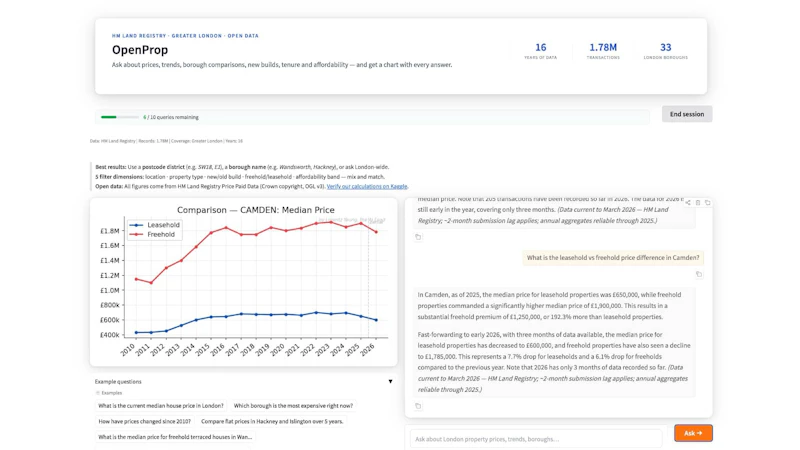Image resolution: width=800 pixels, height=450 pixels.
Task: Copy the message above the Camden question
Action: pos(418,237)
